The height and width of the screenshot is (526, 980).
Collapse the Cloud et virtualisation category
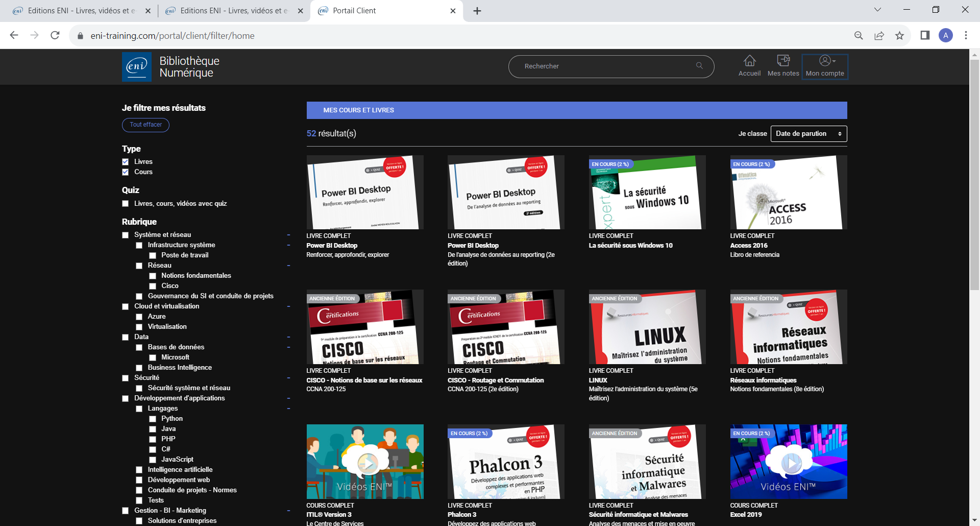288,306
